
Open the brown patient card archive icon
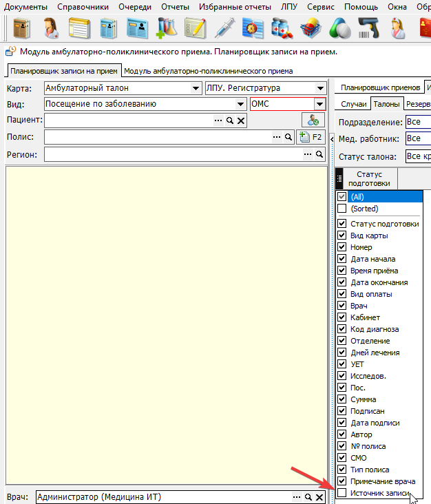pyautogui.click(x=22, y=28)
